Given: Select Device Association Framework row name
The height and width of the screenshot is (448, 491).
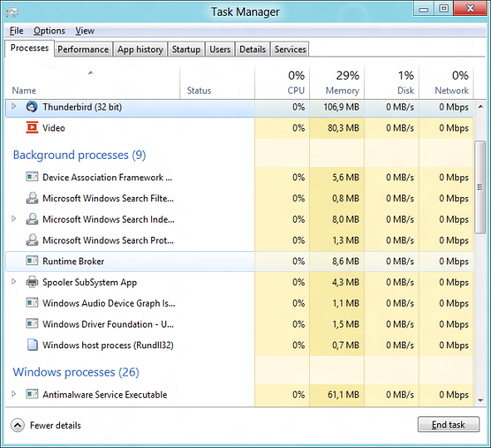Looking at the screenshot, I should point(107,177).
